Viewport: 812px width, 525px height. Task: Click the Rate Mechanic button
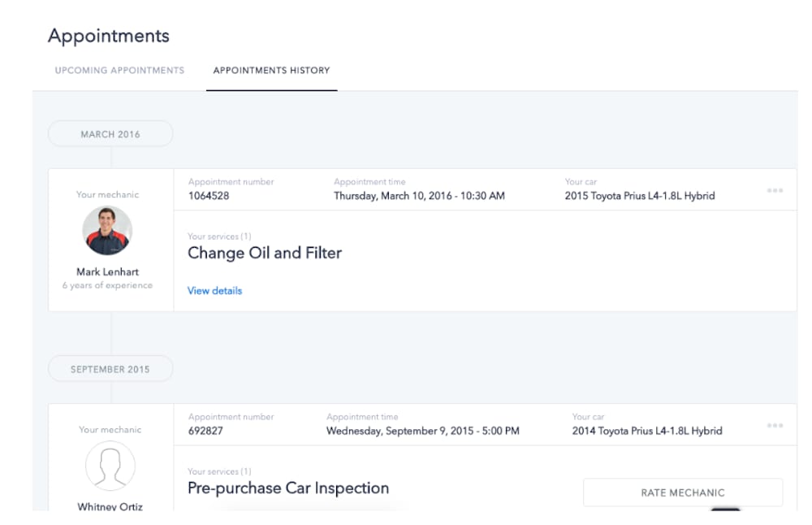point(683,492)
